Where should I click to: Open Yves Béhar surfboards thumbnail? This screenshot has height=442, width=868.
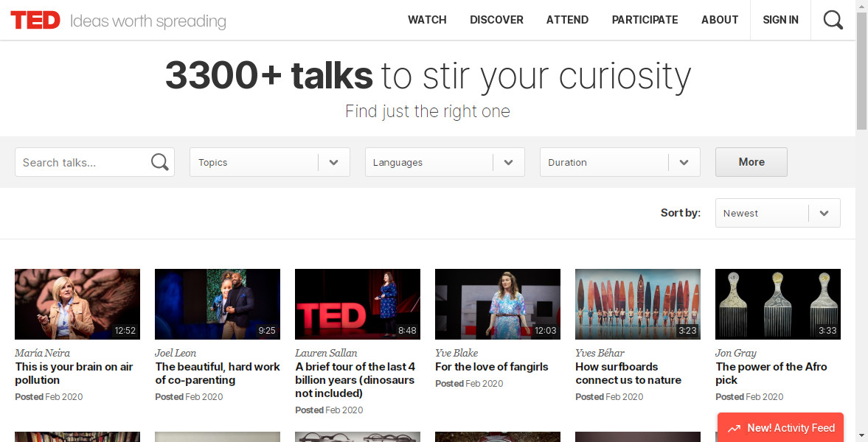(x=638, y=304)
